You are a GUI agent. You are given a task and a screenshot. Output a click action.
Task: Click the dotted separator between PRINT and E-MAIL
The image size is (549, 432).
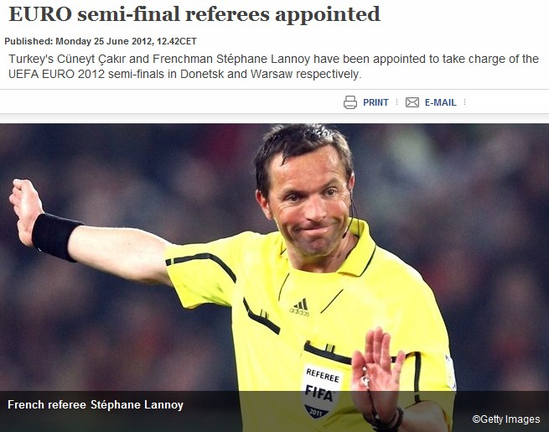[397, 102]
